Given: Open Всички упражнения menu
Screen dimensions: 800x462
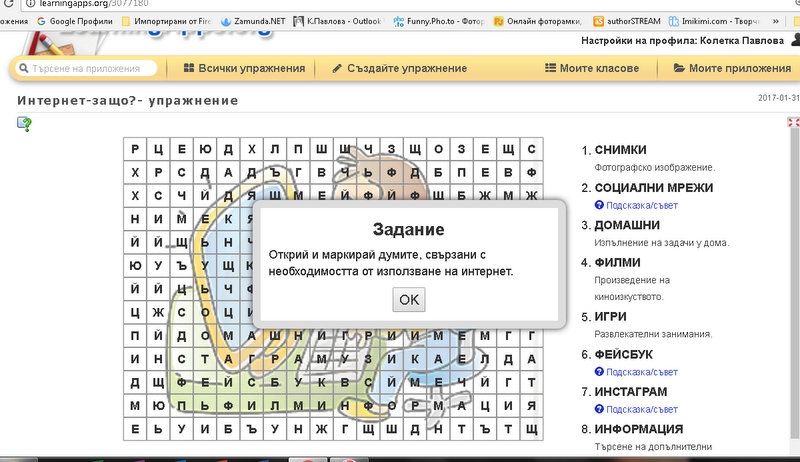Looking at the screenshot, I should pyautogui.click(x=244, y=68).
